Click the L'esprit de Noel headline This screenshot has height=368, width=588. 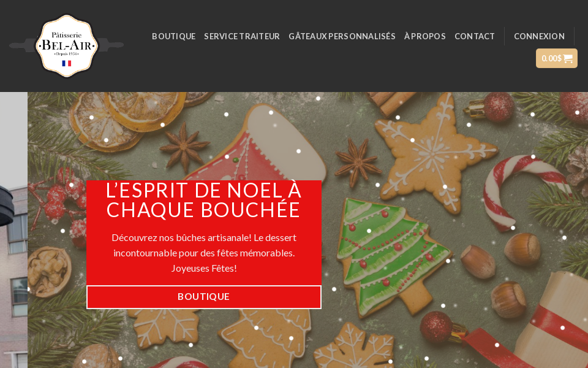pos(203,200)
